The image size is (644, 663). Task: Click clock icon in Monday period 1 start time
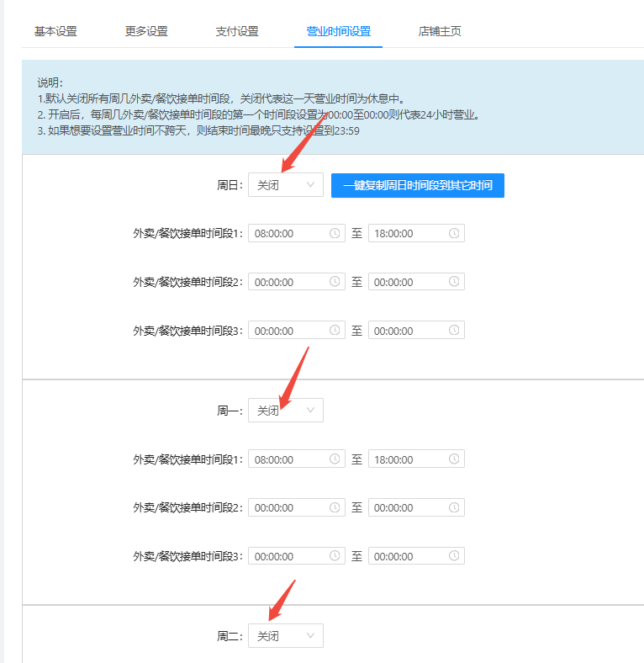pyautogui.click(x=335, y=459)
